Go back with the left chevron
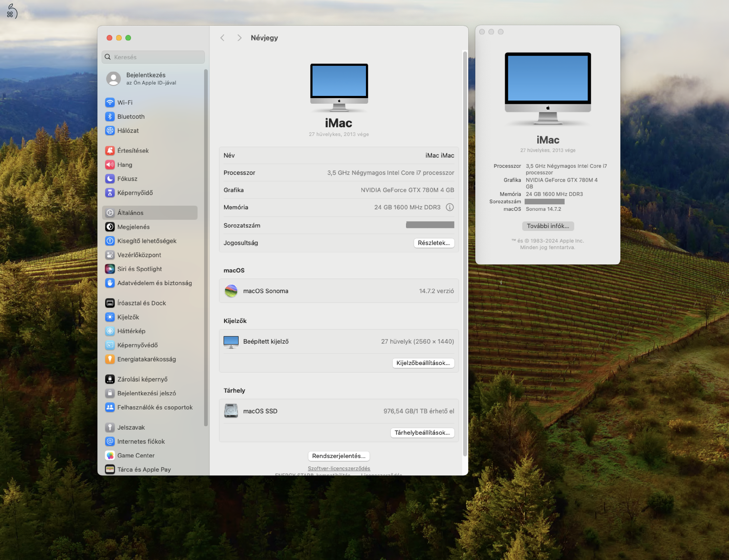Viewport: 729px width, 560px height. pos(222,38)
